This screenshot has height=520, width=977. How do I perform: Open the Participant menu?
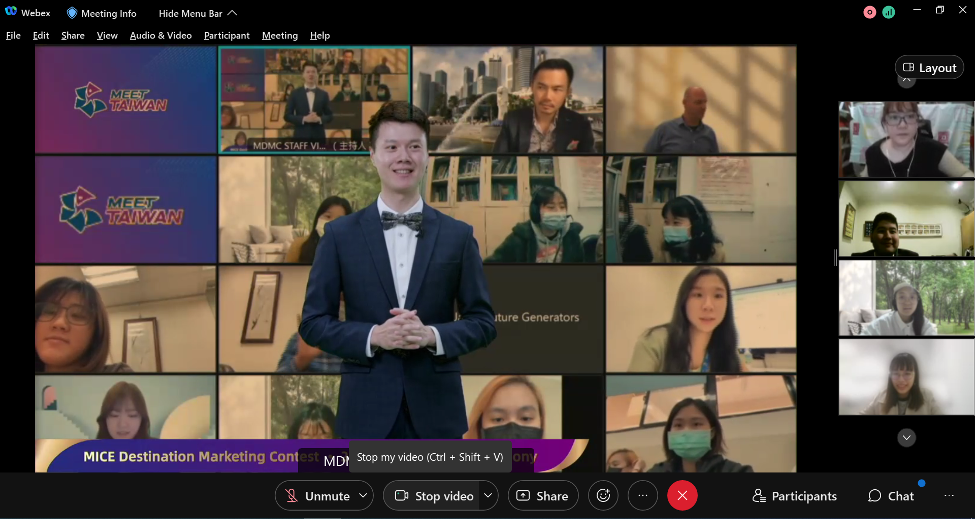tap(226, 36)
